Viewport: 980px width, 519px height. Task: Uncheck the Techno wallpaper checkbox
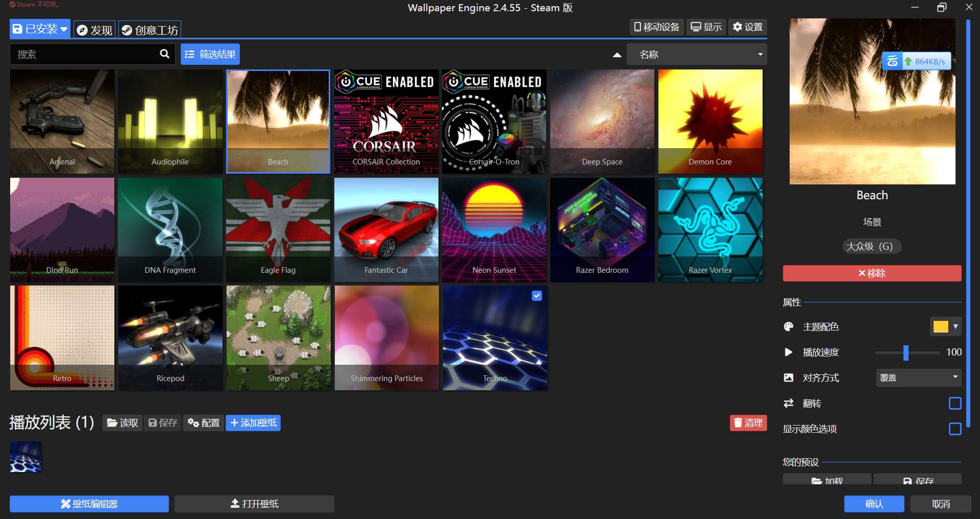click(x=537, y=295)
